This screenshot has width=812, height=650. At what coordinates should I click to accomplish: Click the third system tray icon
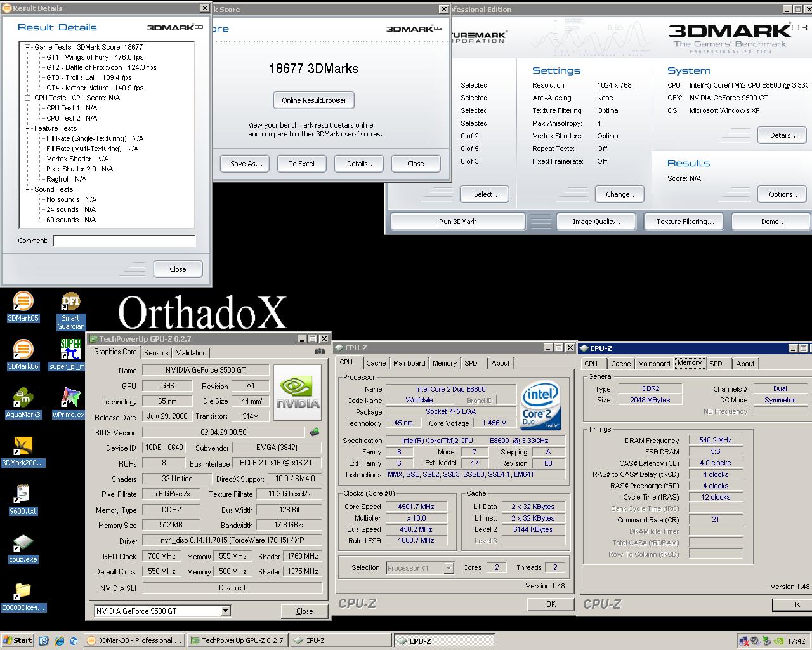click(766, 641)
